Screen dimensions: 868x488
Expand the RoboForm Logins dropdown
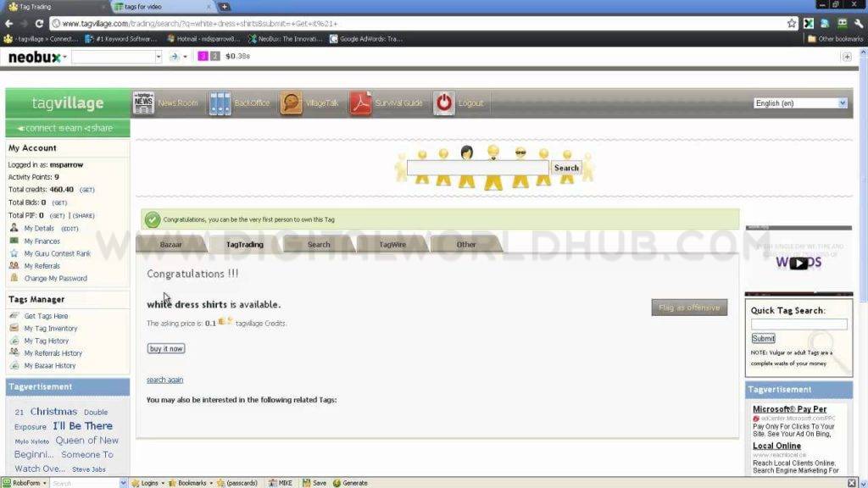pos(163,483)
